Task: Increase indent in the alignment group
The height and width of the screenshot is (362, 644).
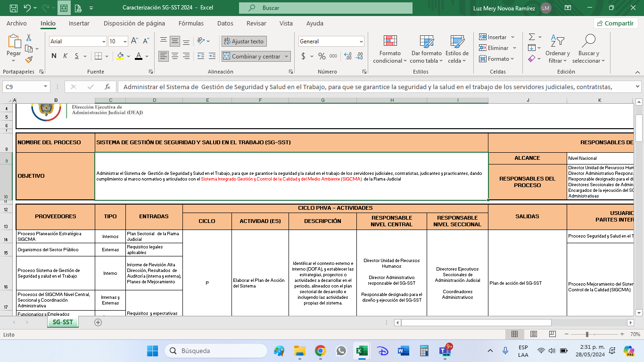Action: tap(213, 56)
